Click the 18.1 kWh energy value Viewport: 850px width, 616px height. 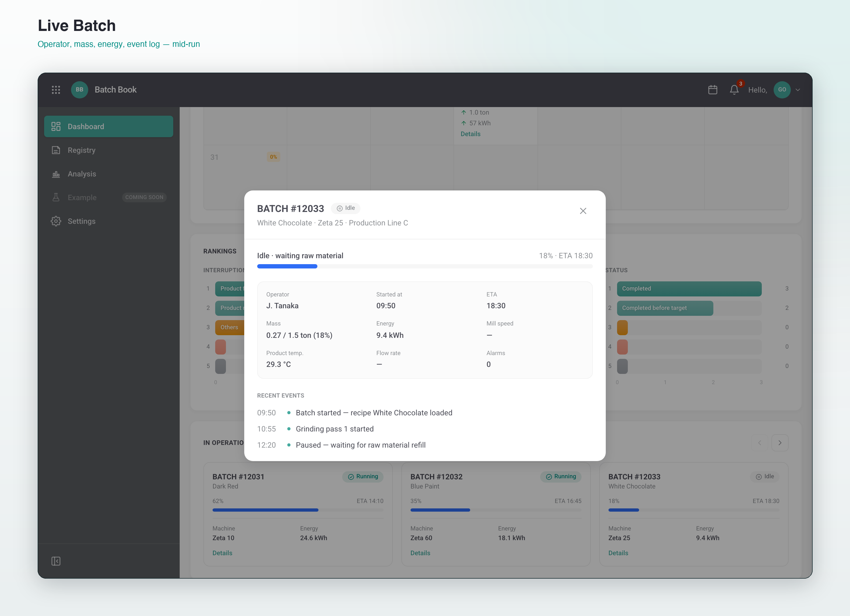point(511,538)
